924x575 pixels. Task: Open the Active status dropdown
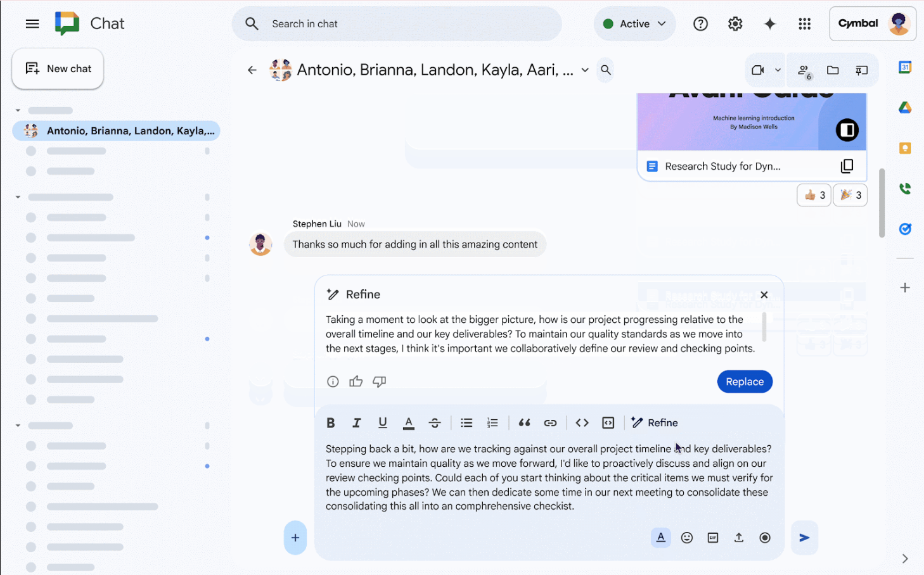click(x=634, y=23)
